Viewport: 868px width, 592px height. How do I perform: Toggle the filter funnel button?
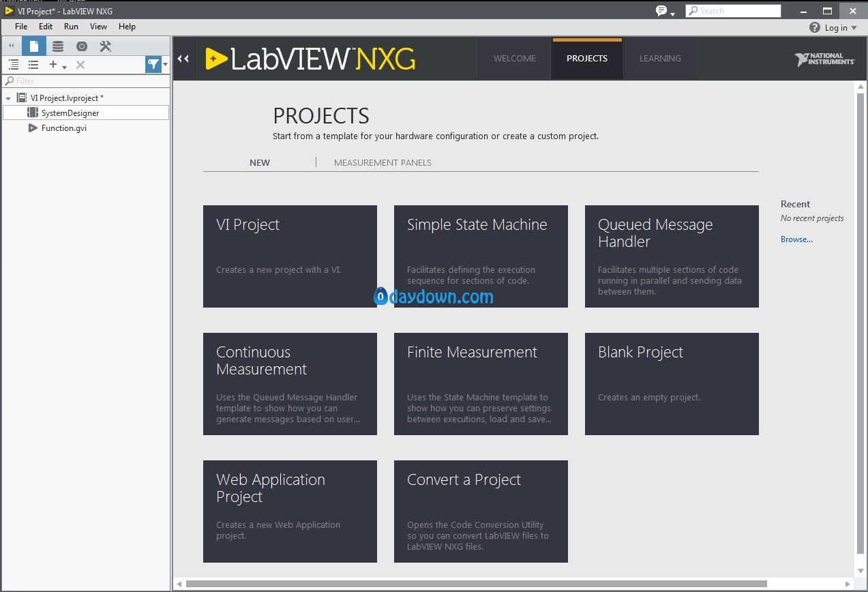click(x=153, y=64)
